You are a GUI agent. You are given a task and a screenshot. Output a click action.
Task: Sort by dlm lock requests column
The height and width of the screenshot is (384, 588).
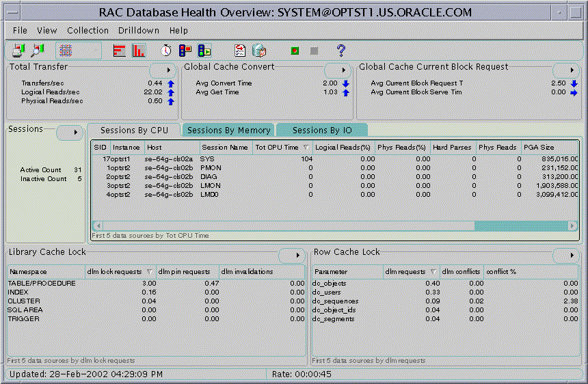pos(120,271)
